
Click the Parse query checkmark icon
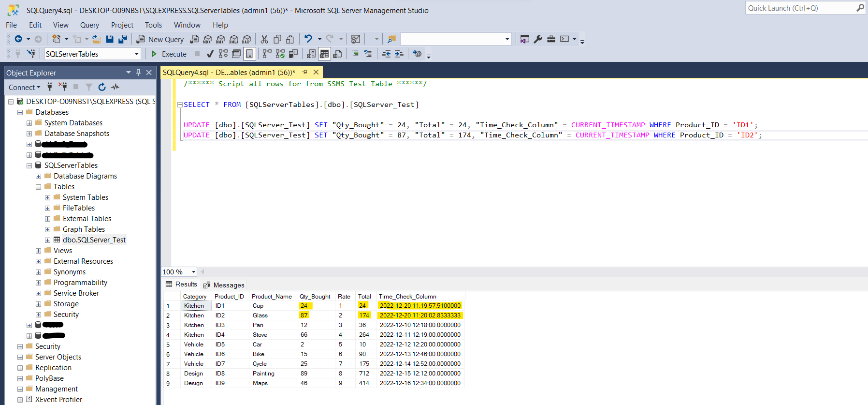point(210,54)
